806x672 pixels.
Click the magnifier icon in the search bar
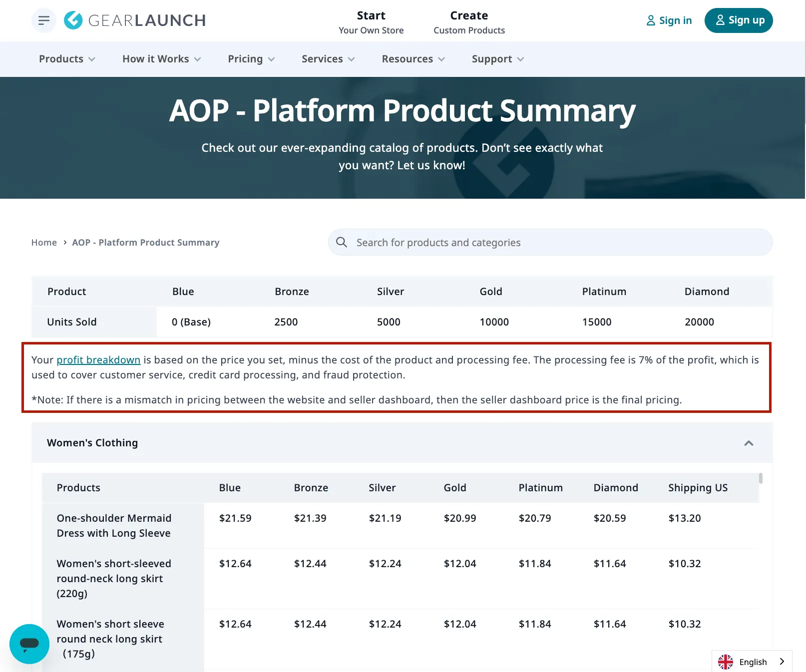pyautogui.click(x=342, y=242)
